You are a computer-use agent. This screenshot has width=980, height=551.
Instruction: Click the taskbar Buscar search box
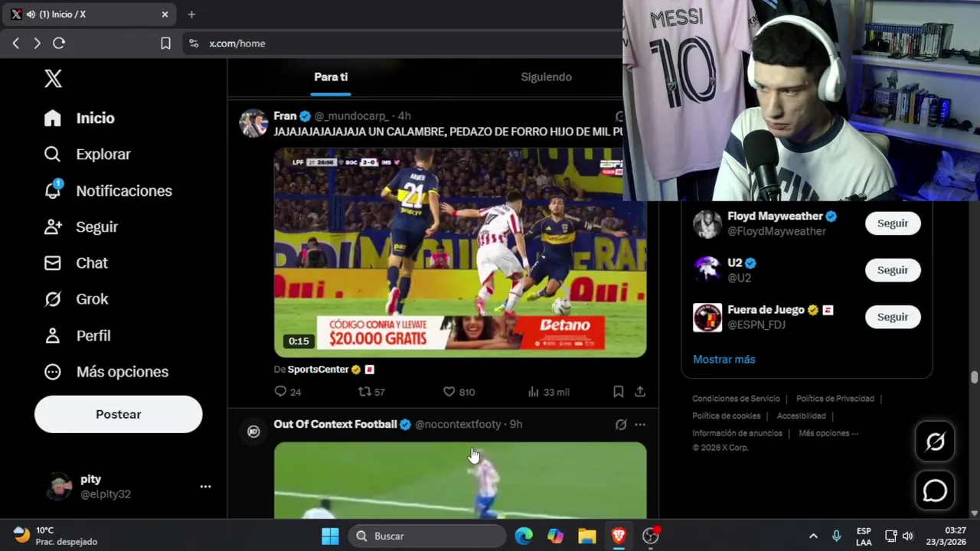click(x=428, y=536)
